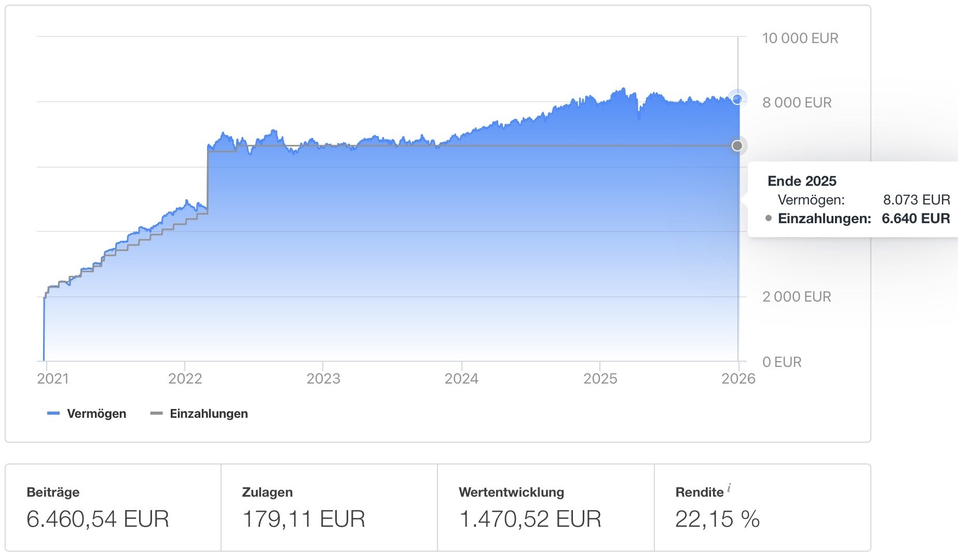Screen dimensions: 958x560
Task: Click the info icon next to Rendite
Action: coord(729,487)
